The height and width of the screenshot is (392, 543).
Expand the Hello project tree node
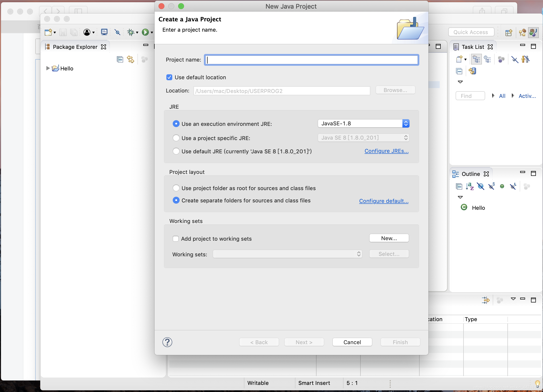(48, 68)
